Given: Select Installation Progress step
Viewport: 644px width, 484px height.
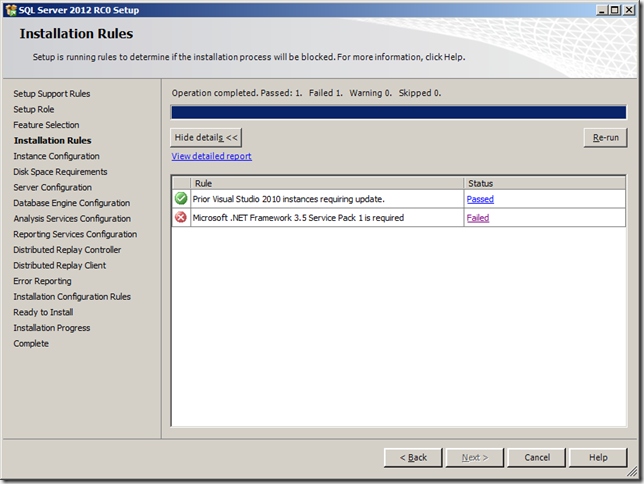Looking at the screenshot, I should pyautogui.click(x=52, y=328).
